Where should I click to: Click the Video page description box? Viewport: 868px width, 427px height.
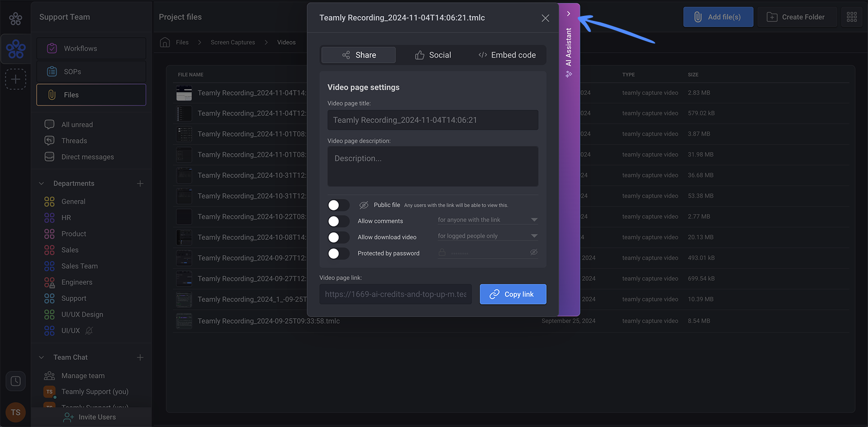(x=433, y=166)
